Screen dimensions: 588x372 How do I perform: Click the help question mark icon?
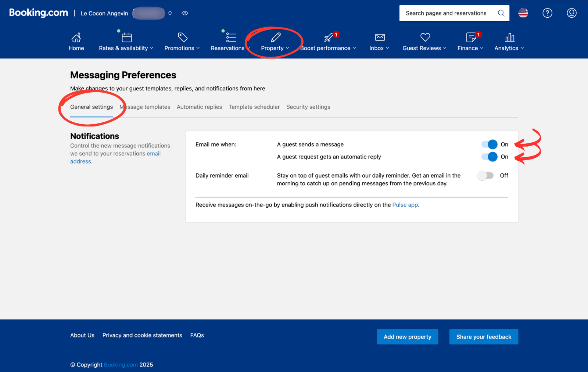(x=547, y=13)
